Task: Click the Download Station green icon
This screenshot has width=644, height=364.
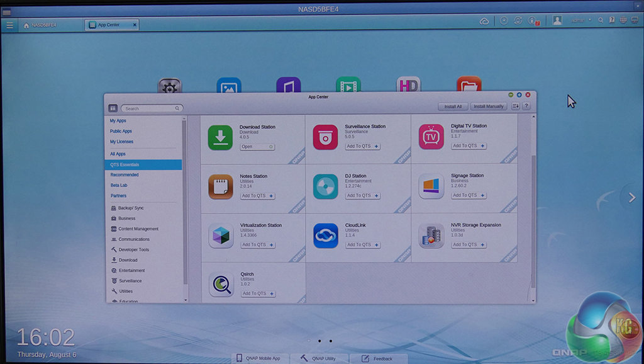Action: click(221, 137)
